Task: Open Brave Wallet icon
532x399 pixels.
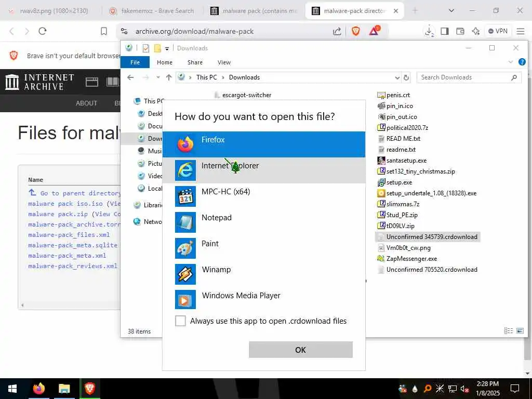Action: pyautogui.click(x=460, y=31)
